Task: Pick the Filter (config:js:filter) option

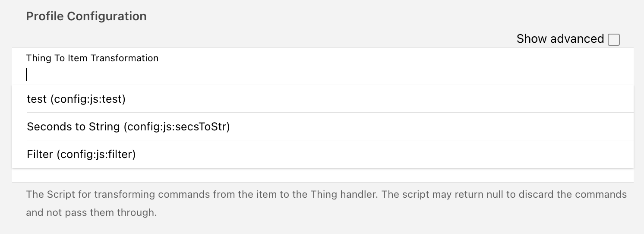Action: [81, 154]
